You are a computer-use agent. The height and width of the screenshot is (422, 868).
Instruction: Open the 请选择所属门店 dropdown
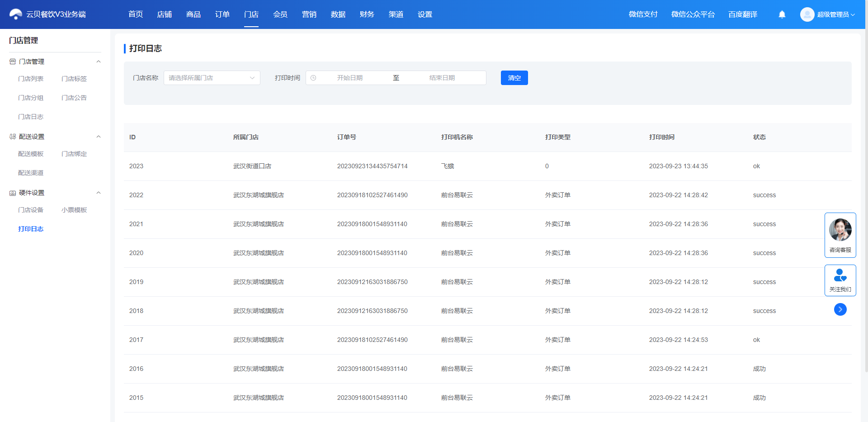pos(212,78)
